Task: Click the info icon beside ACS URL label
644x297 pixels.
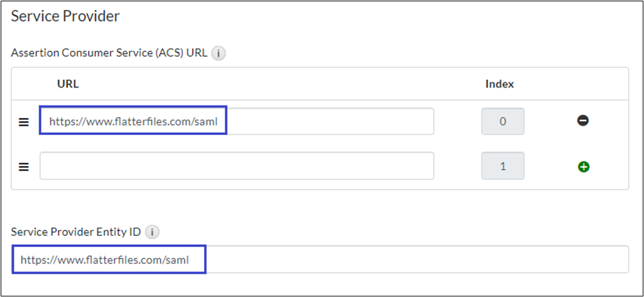Action: [x=219, y=54]
